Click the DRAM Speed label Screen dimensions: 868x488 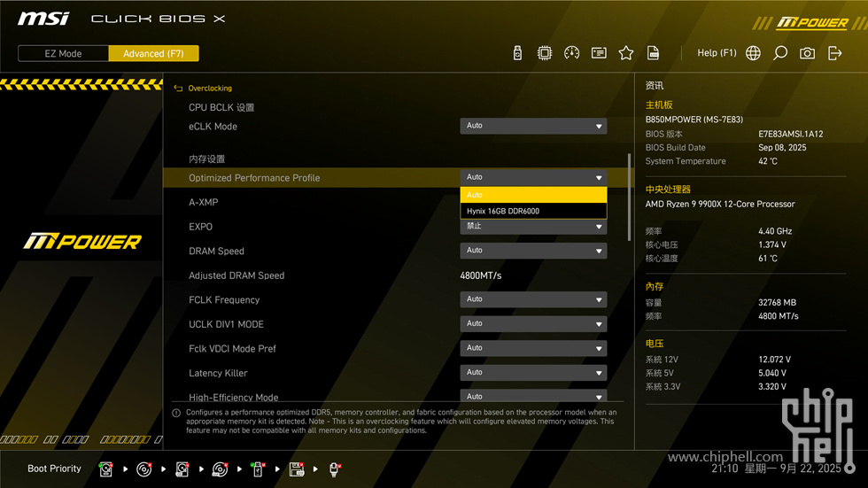pos(216,252)
